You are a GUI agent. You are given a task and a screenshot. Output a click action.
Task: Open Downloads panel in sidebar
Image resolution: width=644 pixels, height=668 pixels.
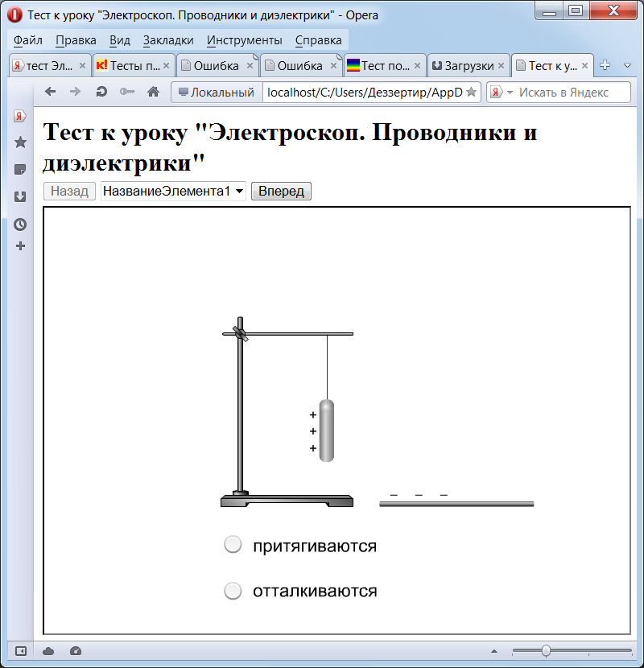[20, 197]
